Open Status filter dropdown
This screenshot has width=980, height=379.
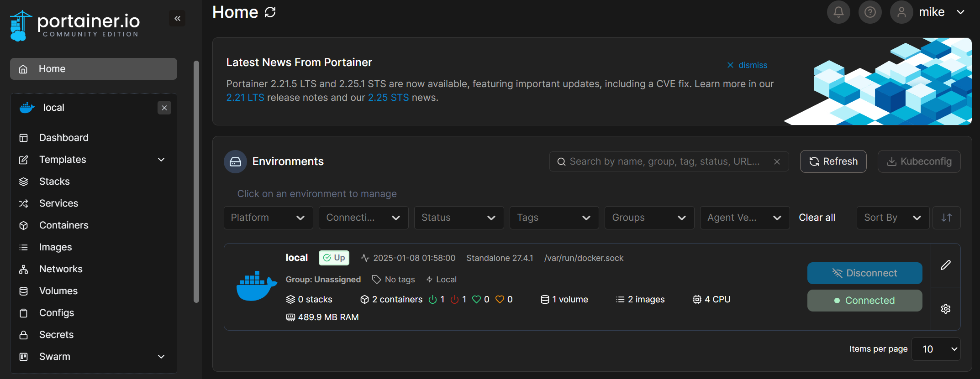click(459, 218)
